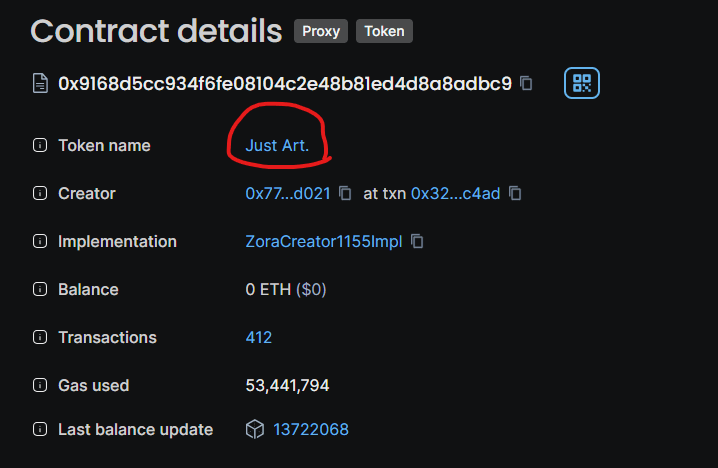This screenshot has width=718, height=468.
Task: Open the ZoraCreator1155Impl implementation link
Action: point(324,241)
